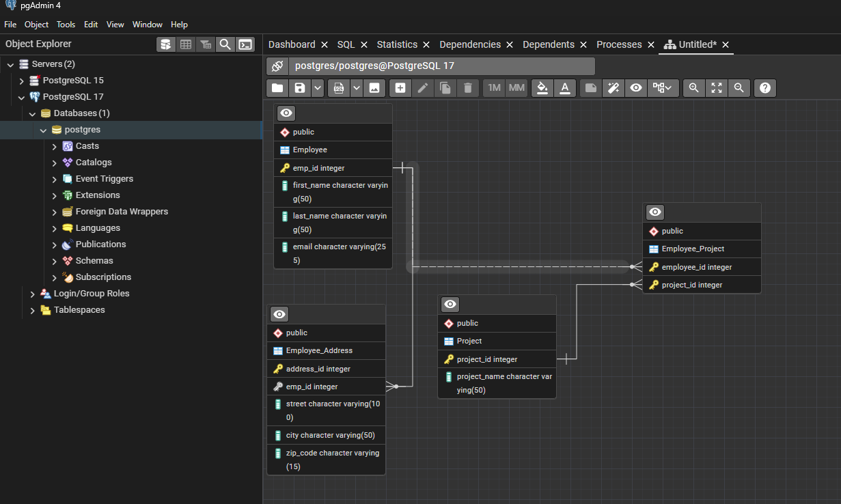Click the Generate SQL toolbar button

pos(339,88)
